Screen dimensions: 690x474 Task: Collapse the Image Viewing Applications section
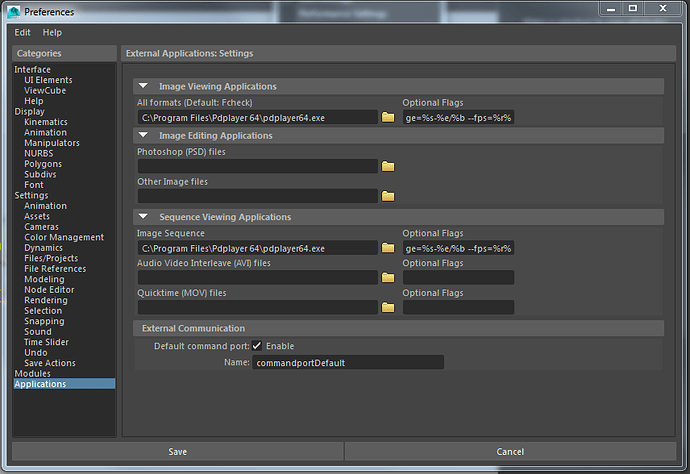144,87
